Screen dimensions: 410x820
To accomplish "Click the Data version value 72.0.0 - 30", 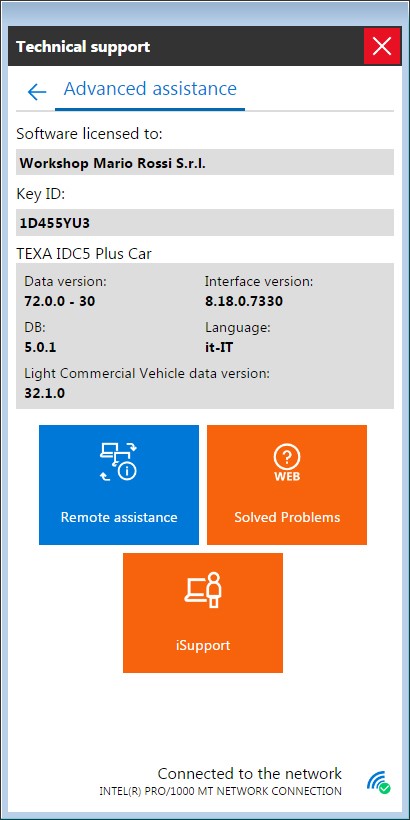I will click(x=60, y=301).
